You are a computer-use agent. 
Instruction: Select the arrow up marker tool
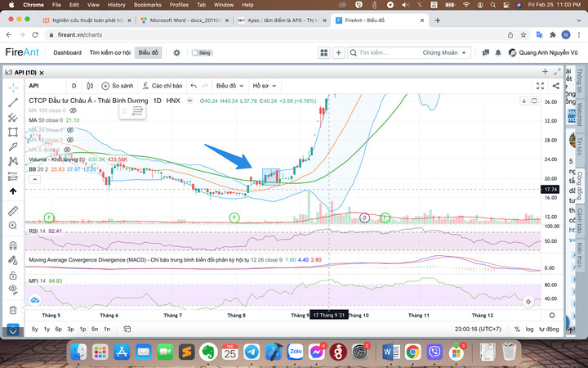click(13, 191)
